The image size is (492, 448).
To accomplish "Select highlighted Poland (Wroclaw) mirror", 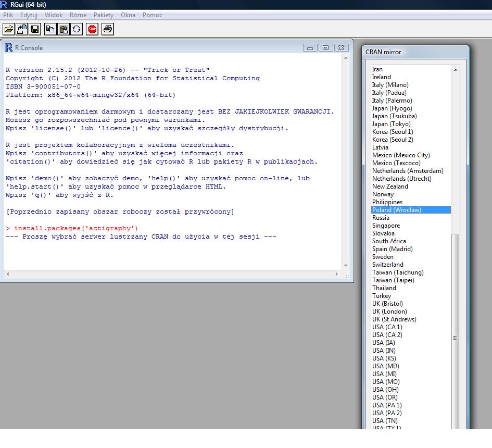I will (x=411, y=210).
